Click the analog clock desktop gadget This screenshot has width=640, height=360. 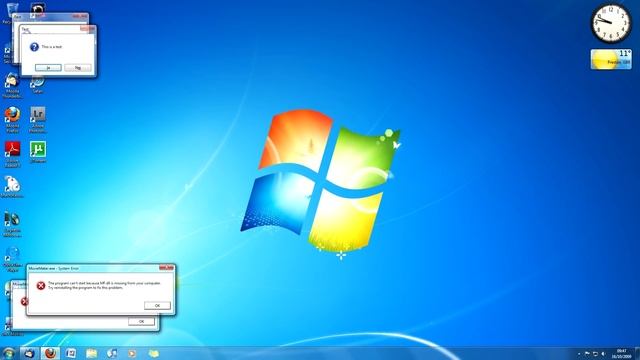(x=611, y=23)
